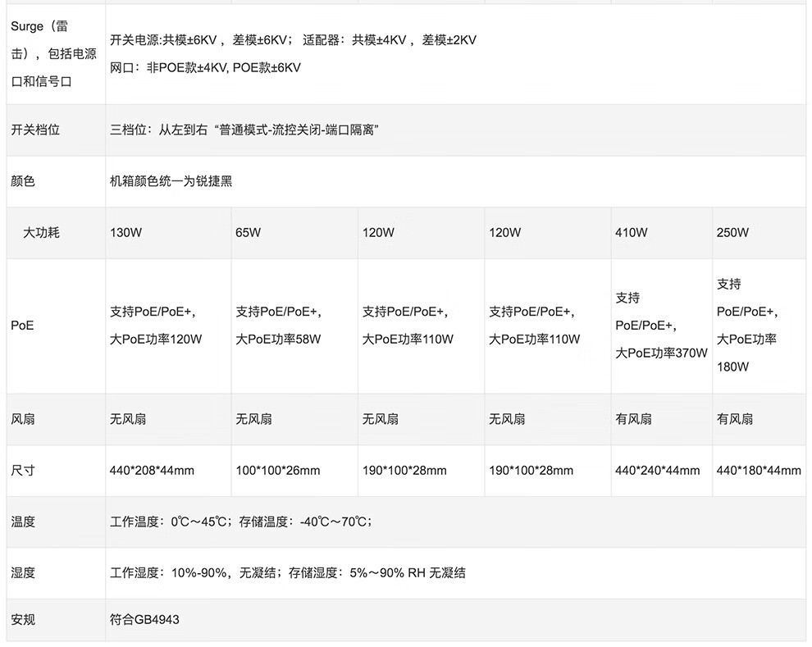Click the 三档位 mode description text

(243, 130)
